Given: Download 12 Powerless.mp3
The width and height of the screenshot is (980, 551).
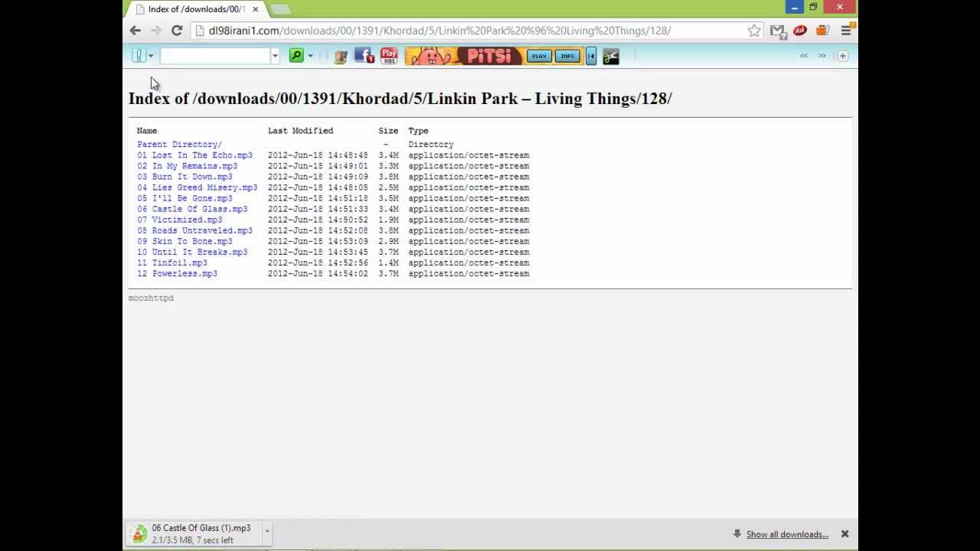Looking at the screenshot, I should (177, 273).
